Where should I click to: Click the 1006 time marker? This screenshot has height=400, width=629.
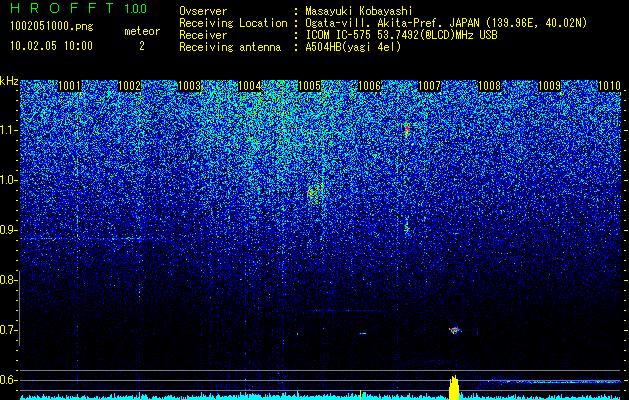369,86
